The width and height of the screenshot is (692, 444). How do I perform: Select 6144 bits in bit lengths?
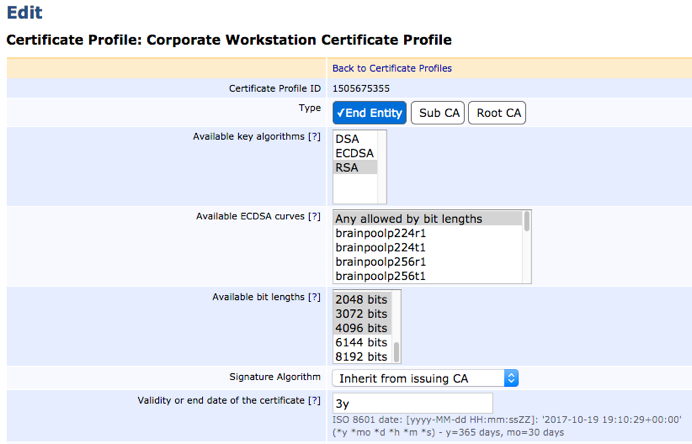(361, 342)
